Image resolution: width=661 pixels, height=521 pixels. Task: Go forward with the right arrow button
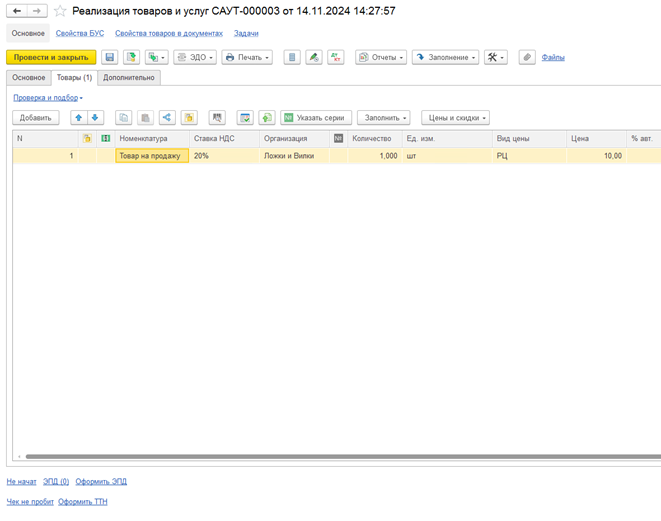point(37,11)
